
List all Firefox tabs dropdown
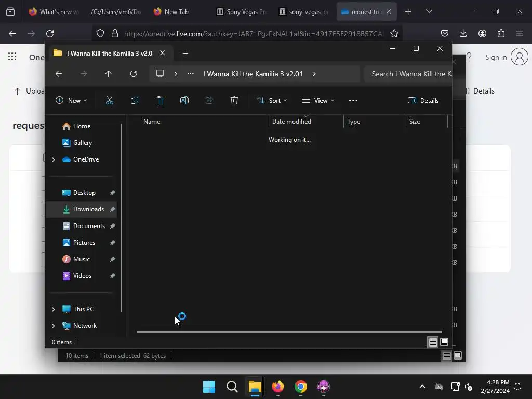click(x=429, y=11)
